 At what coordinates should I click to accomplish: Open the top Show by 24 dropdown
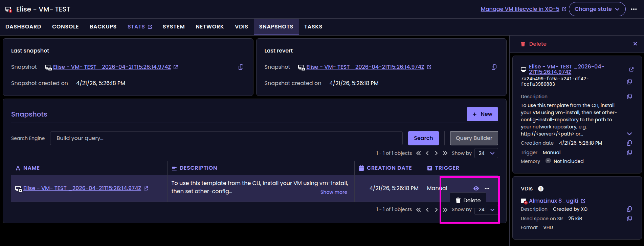[486, 153]
